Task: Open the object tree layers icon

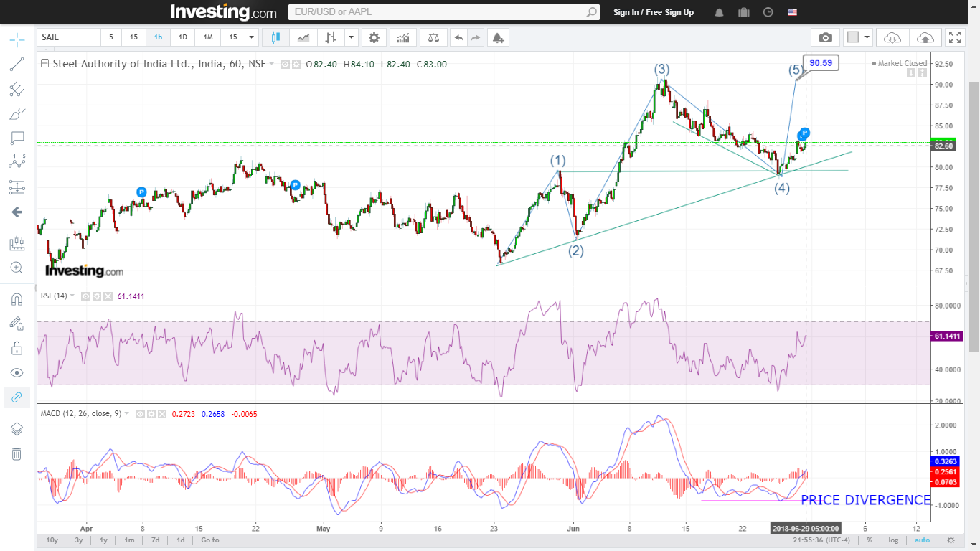Action: 17,428
